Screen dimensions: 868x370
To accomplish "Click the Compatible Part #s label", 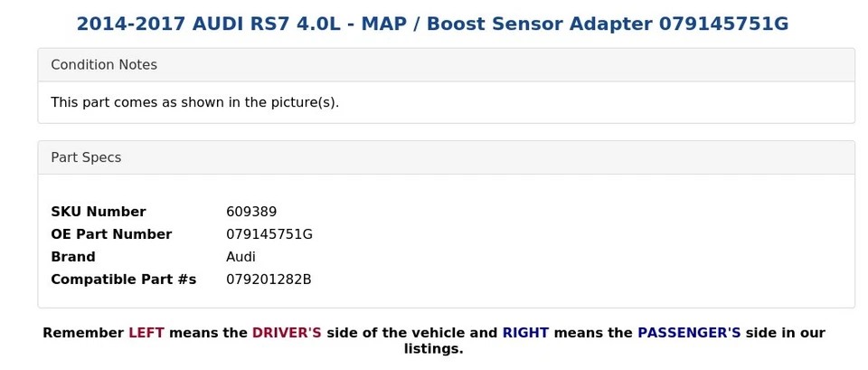I will pyautogui.click(x=124, y=280).
